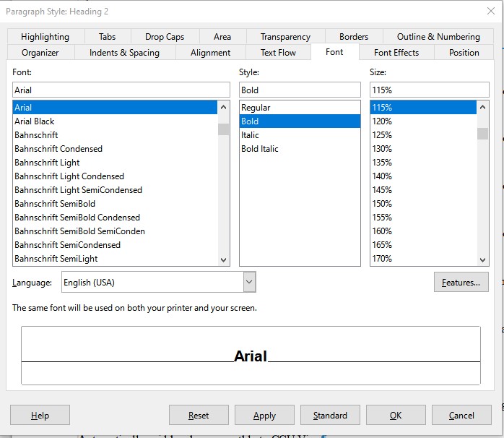504x438 pixels.
Task: Click the Features button
Action: [x=461, y=283]
